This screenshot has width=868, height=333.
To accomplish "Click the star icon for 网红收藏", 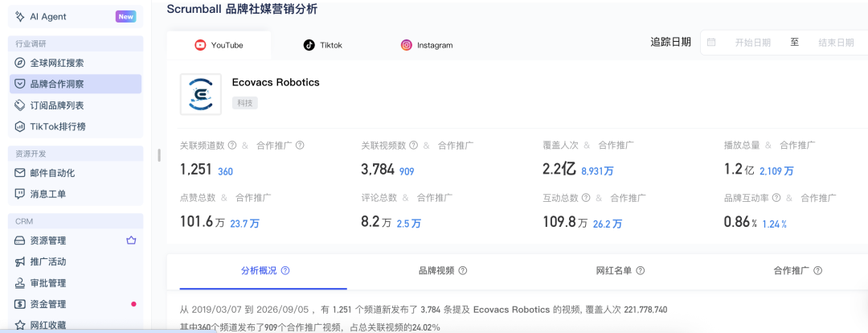I will [20, 325].
